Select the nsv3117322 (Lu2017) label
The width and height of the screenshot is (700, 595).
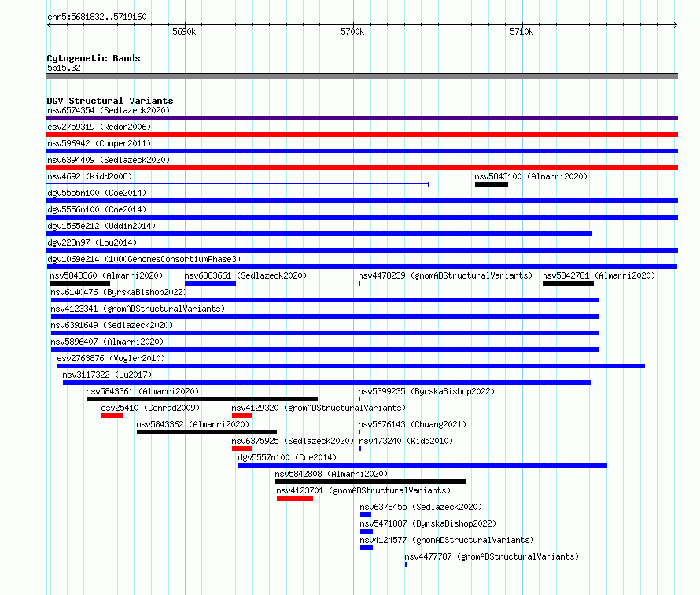pos(107,375)
